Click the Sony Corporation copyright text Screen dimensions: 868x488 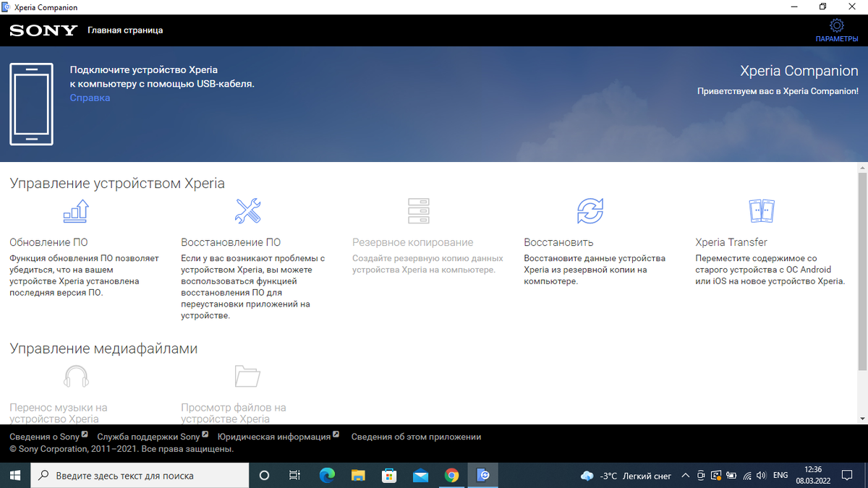[122, 449]
